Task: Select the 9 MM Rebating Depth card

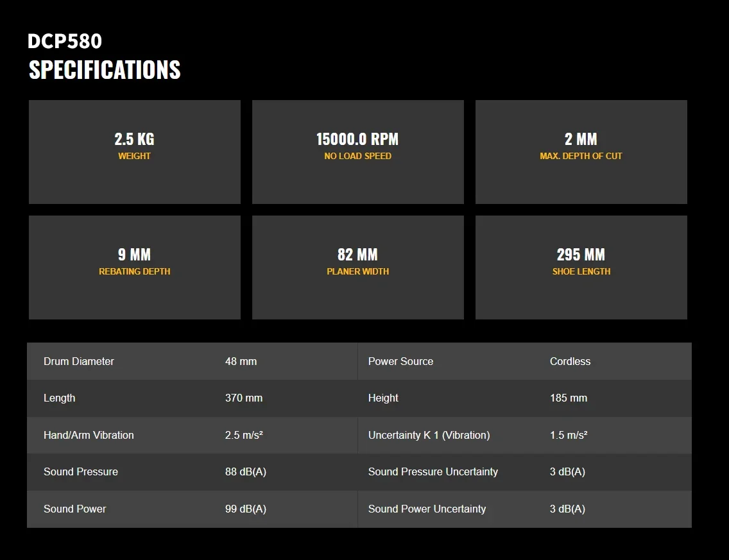Action: click(135, 267)
